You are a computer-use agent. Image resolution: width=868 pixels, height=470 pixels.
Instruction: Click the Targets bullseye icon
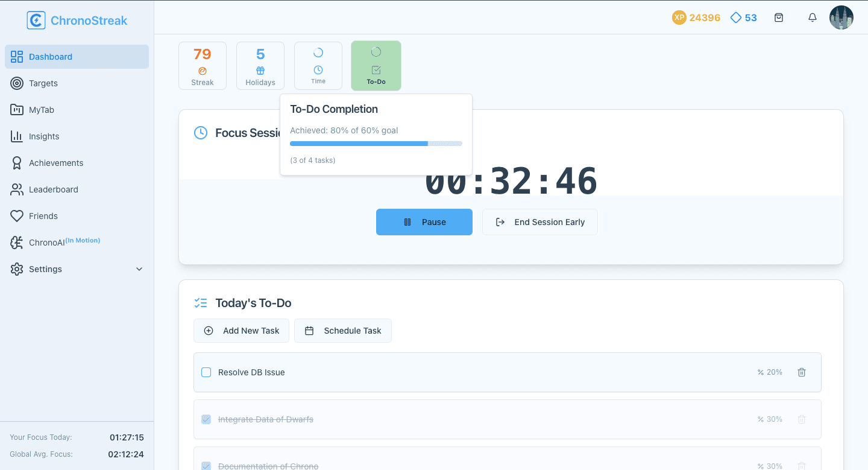[17, 83]
